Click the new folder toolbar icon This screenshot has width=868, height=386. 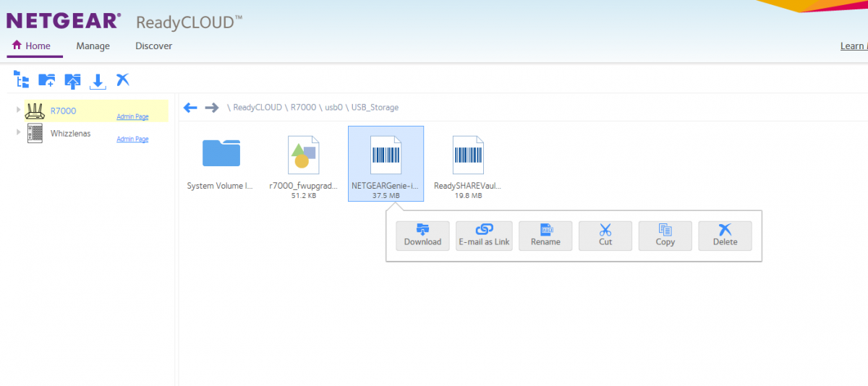coord(47,80)
